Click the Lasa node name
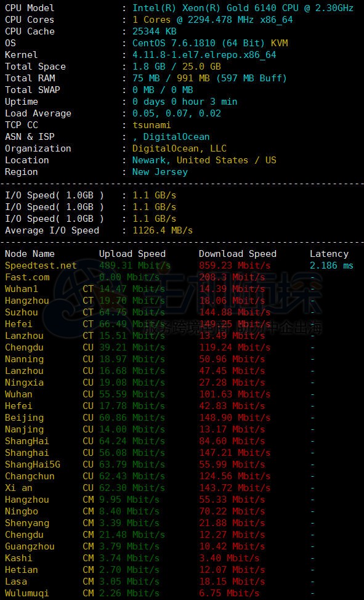364x600 pixels. 16,582
